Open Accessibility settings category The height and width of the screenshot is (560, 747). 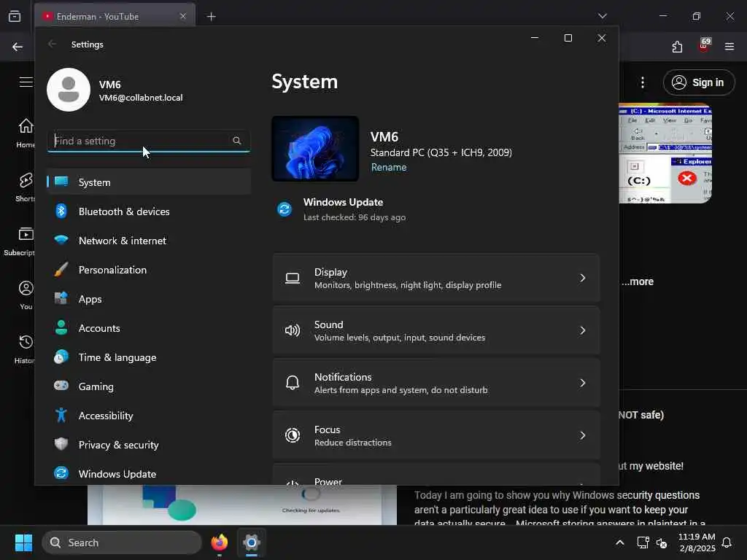pyautogui.click(x=149, y=416)
